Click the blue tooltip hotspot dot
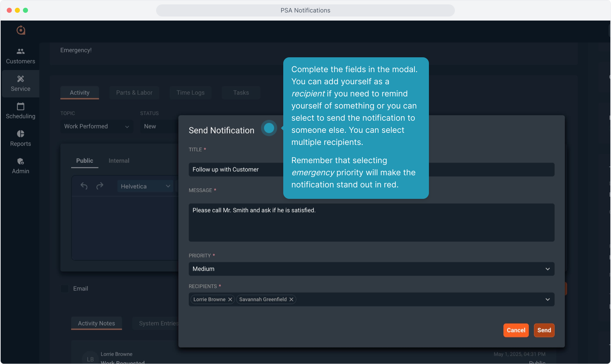The image size is (611, 364). pos(269,128)
